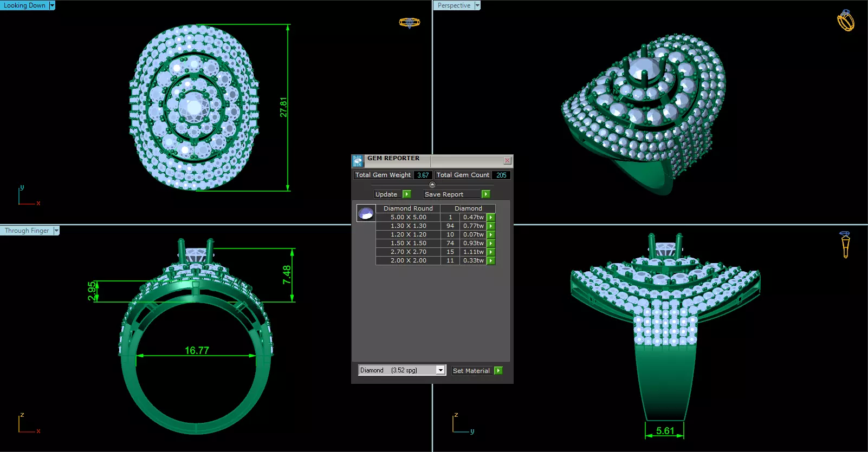868x452 pixels.
Task: Click the Perspective viewport label
Action: [454, 5]
